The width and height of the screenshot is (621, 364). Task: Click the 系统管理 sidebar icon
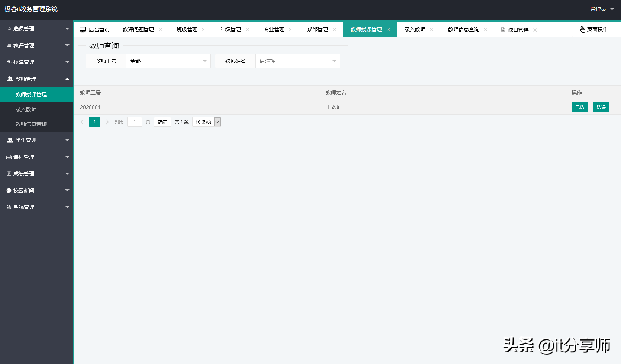[x=9, y=207]
